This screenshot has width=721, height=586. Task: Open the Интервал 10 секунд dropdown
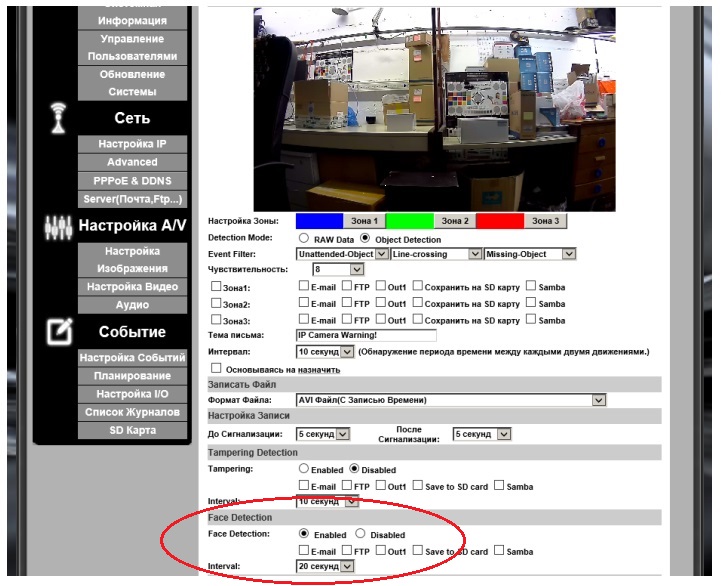[325, 352]
